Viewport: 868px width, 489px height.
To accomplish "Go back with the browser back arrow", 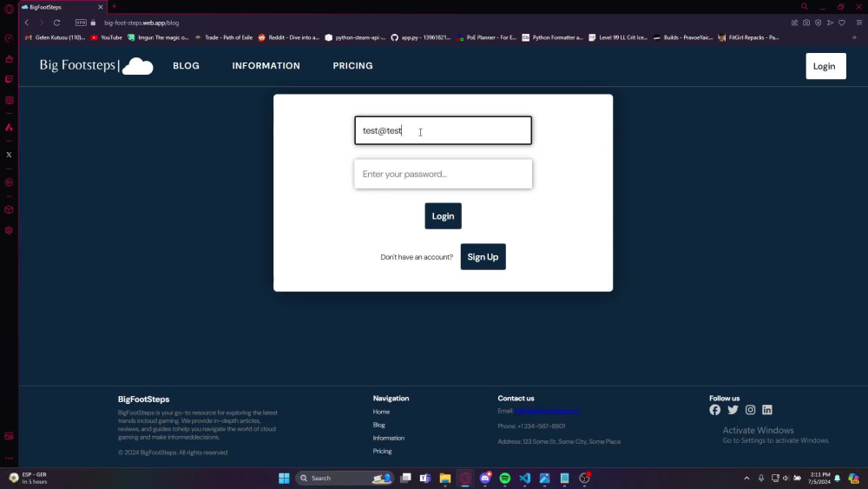I will click(27, 23).
